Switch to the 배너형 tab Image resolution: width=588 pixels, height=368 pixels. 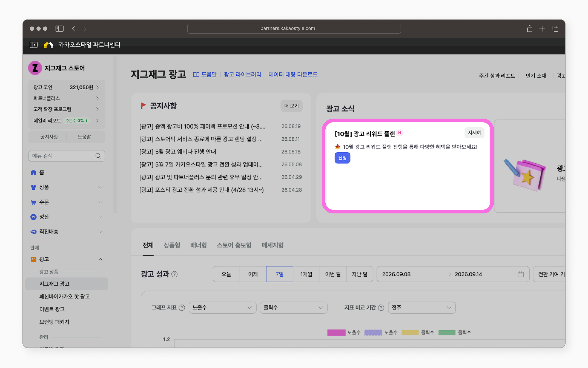pos(198,245)
